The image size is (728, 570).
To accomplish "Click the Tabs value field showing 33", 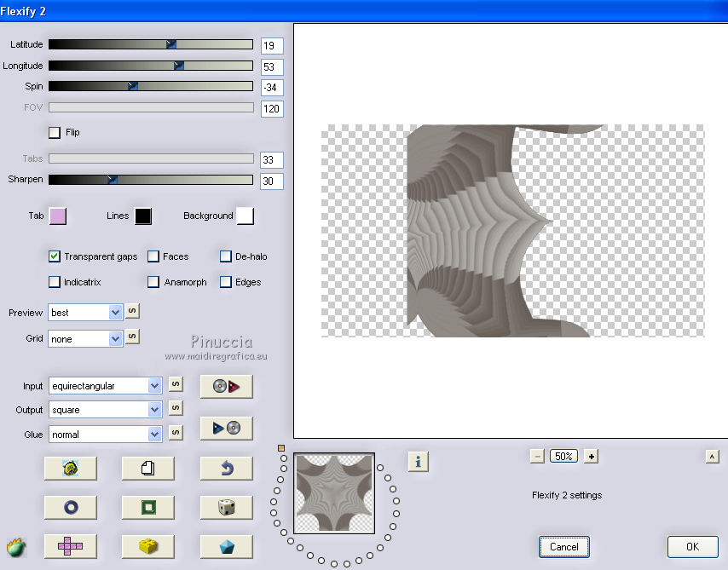I will coord(272,159).
